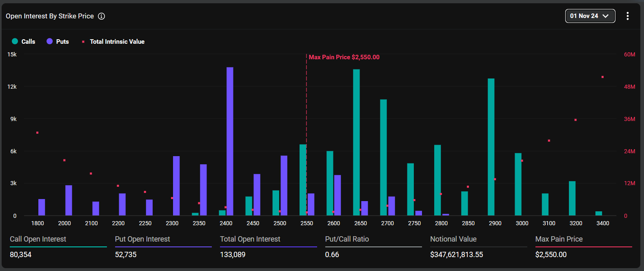Click the intrinsic value dot above 3400
The image size is (644, 271).
(x=602, y=77)
